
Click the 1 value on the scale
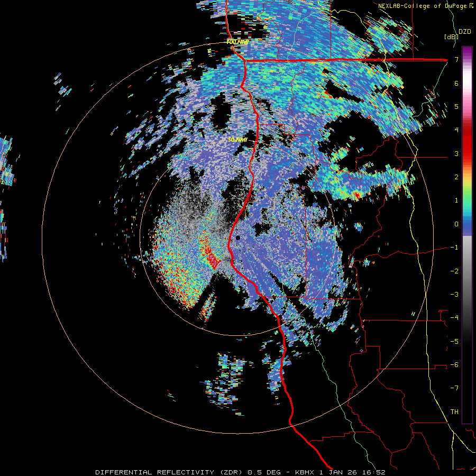point(456,200)
